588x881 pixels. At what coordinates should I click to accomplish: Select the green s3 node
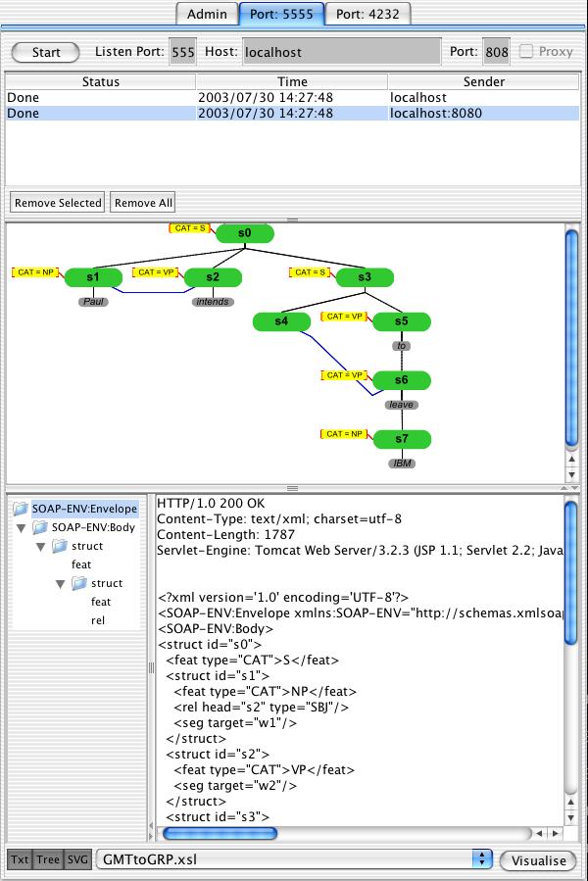click(x=365, y=277)
